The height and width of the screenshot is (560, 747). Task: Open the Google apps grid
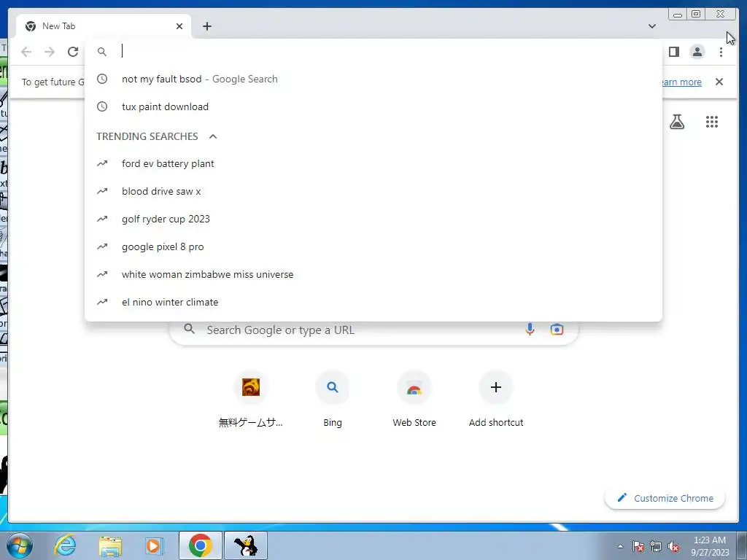pos(711,122)
